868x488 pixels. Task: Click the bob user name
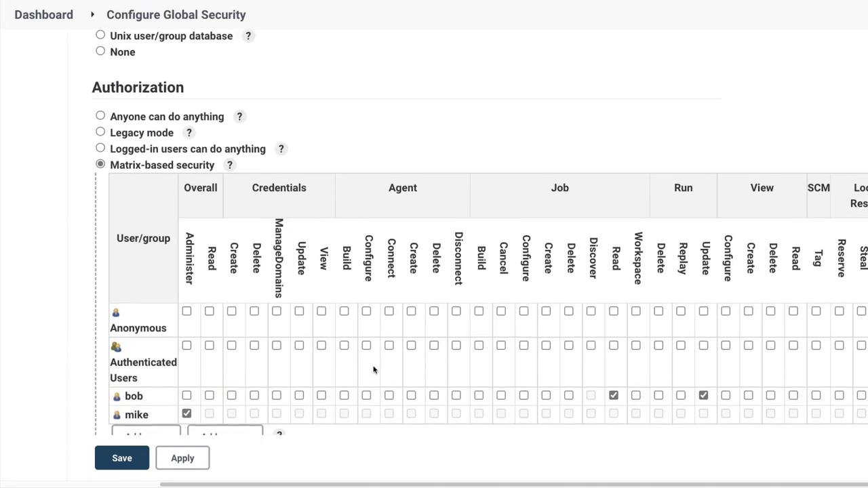134,396
